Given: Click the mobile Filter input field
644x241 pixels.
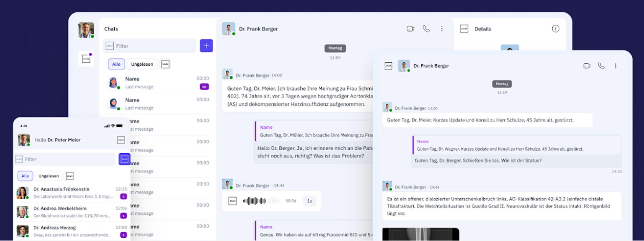Looking at the screenshot, I should pos(65,159).
